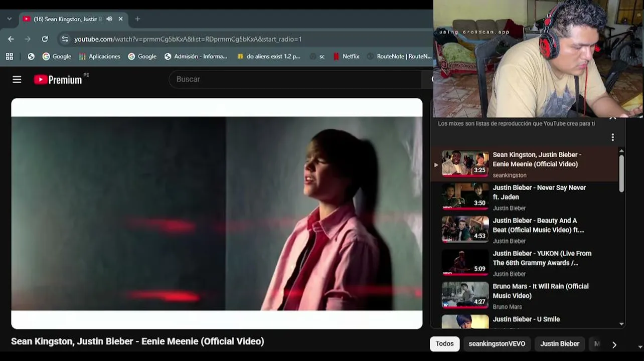Select Eenie Meenie thumbnail in the mix

point(465,163)
